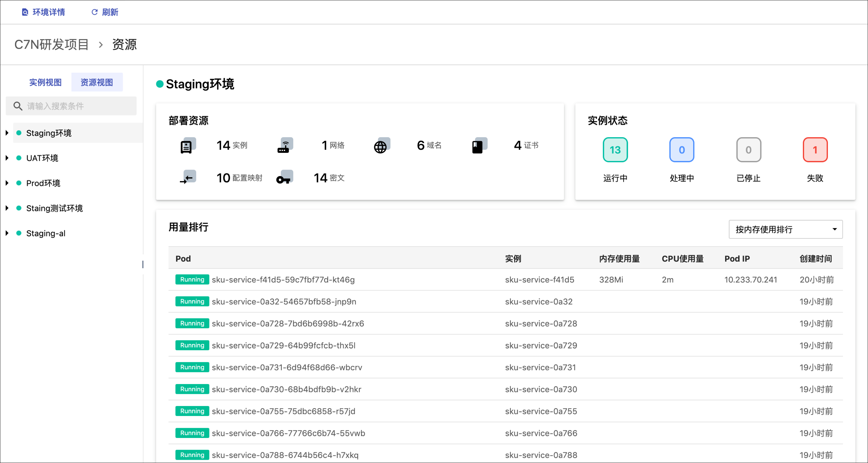Click the 内存使用量 column header
Screen dimensions: 868x463
619,258
